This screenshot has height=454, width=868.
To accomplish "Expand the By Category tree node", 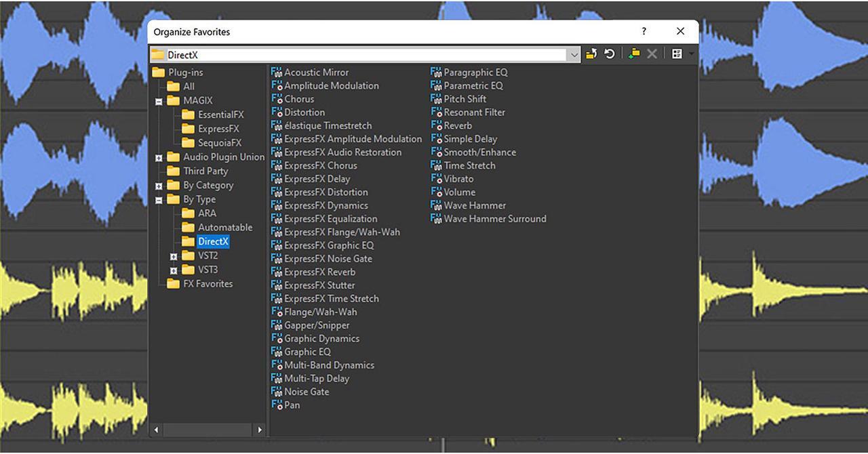I will (159, 186).
